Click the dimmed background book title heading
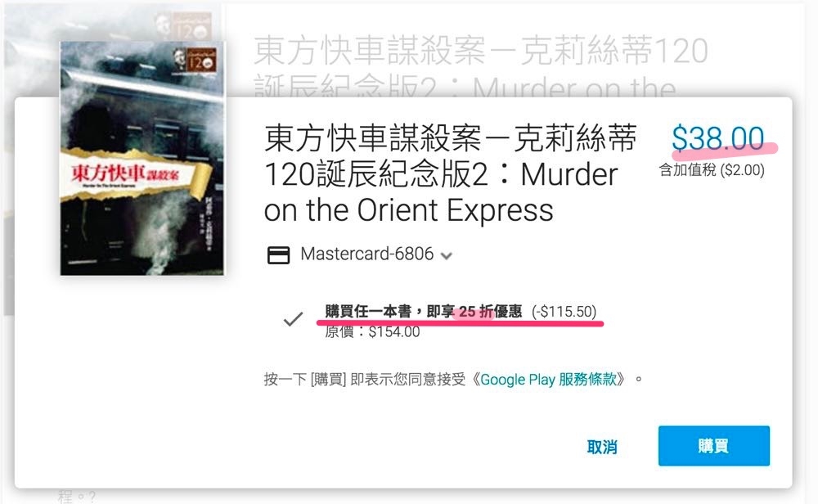This screenshot has height=504, width=818. click(480, 67)
